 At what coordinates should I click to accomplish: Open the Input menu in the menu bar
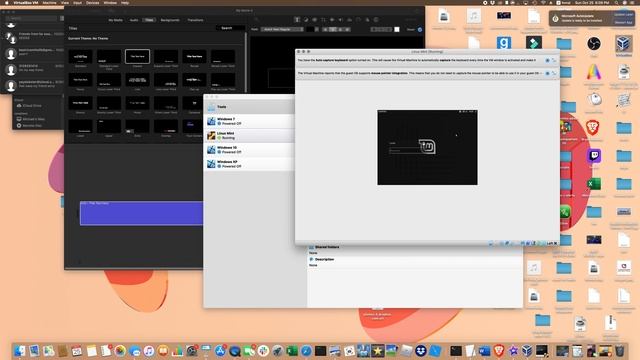78,2
